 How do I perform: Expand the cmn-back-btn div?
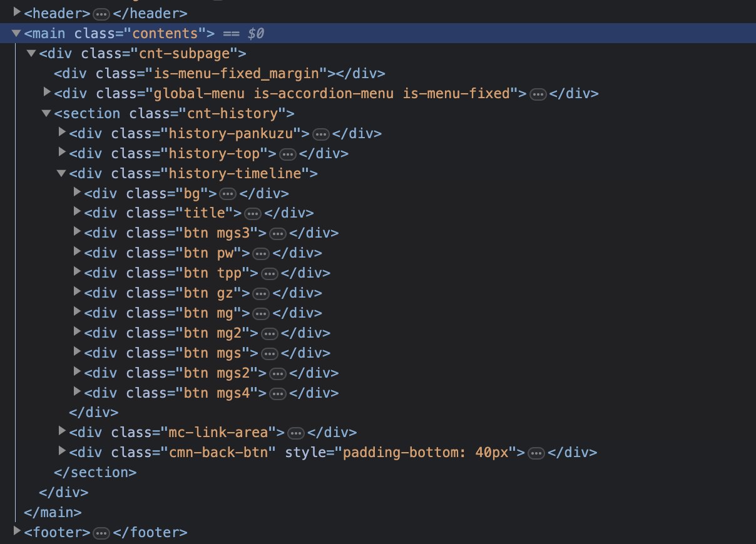(62, 451)
